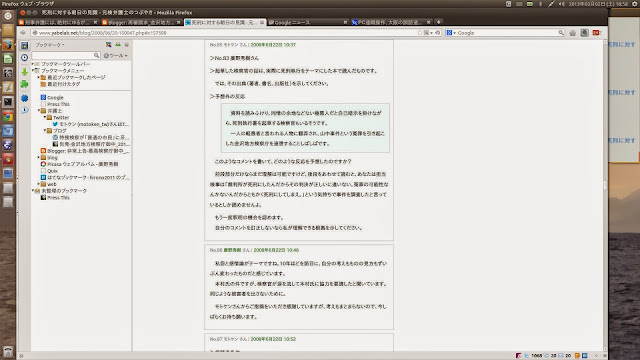Click the red badge toolbar icon beside the Home button
Image resolution: width=640 pixels, height=360 pixels.
[x=596, y=33]
